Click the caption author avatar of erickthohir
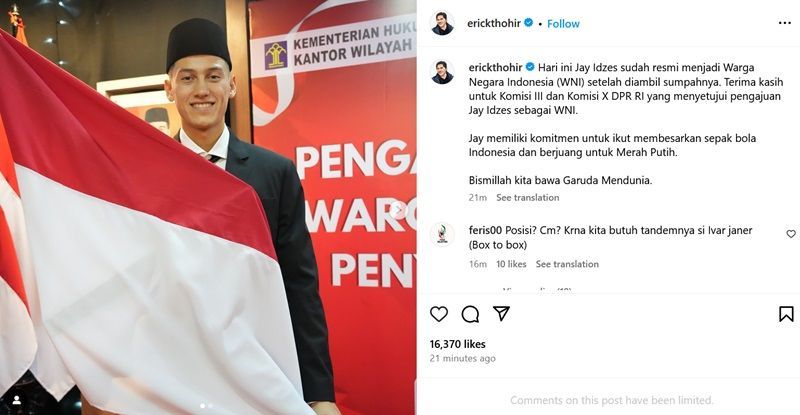This screenshot has height=415, width=800. [442, 72]
